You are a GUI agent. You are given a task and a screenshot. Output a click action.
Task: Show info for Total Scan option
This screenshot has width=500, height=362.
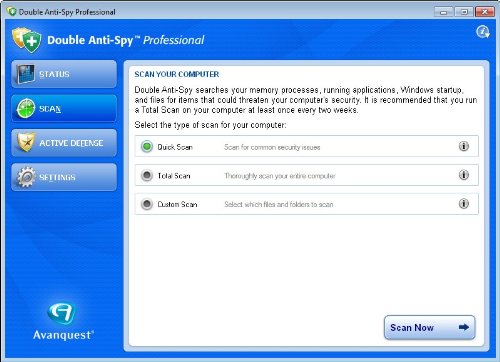[x=464, y=175]
